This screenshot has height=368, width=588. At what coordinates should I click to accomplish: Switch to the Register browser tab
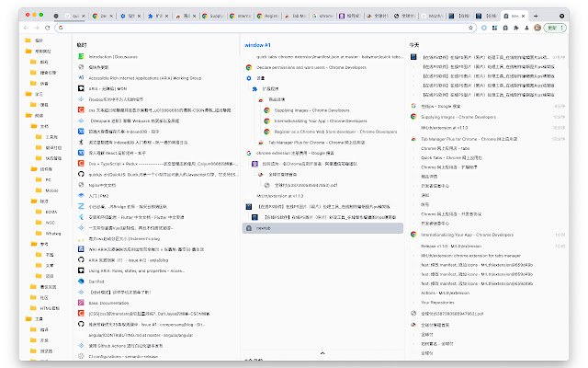pos(267,16)
